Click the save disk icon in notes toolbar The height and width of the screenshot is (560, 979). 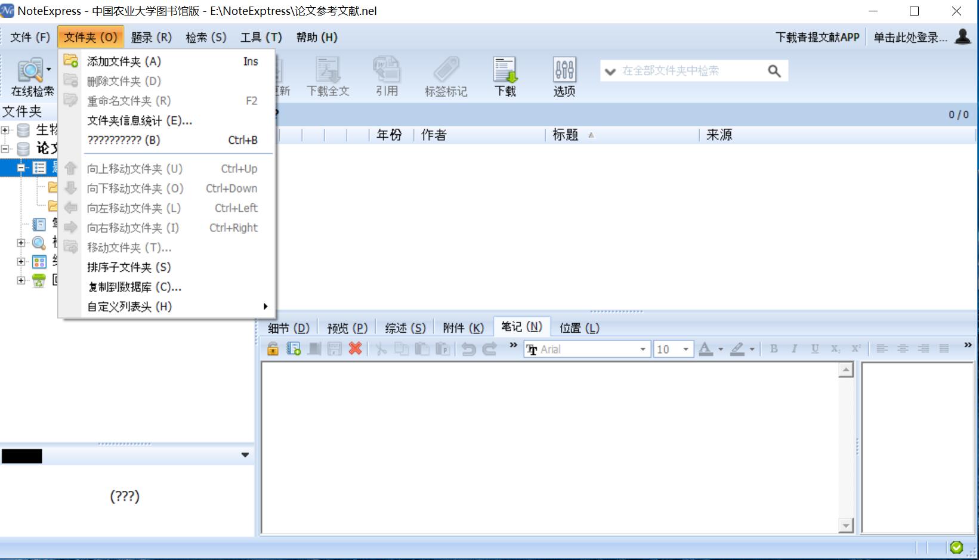point(335,349)
